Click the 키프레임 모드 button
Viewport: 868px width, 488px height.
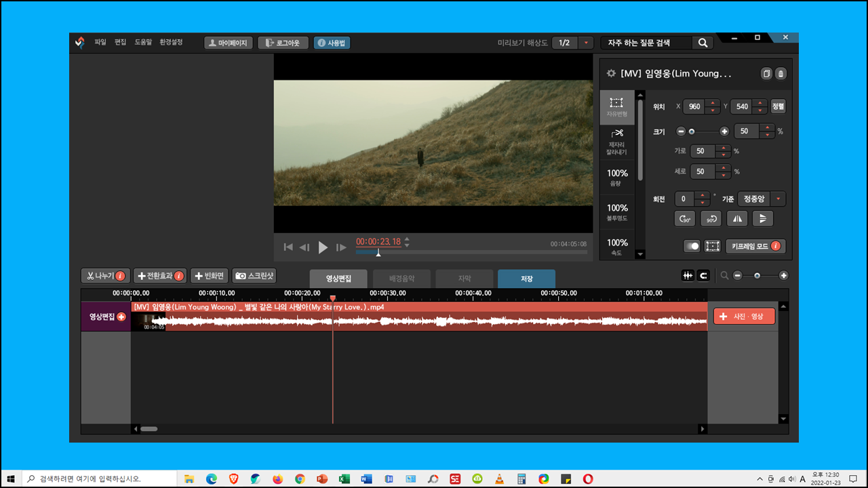pos(755,246)
